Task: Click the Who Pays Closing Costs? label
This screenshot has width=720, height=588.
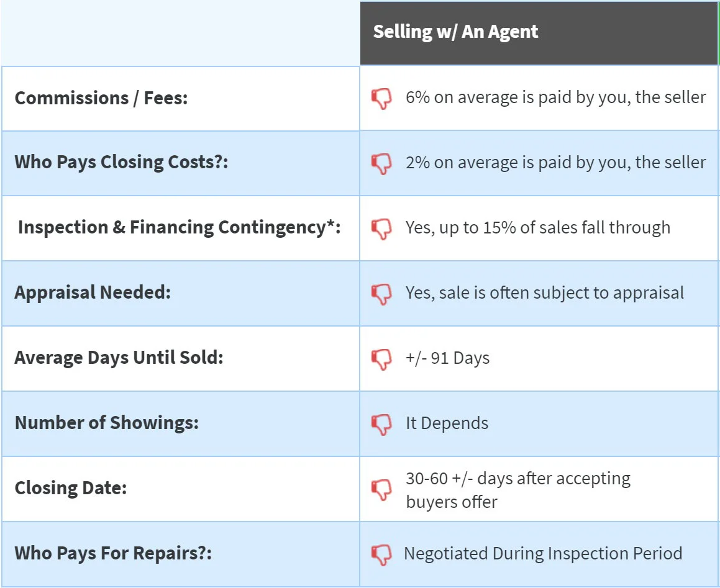Action: [x=121, y=163]
